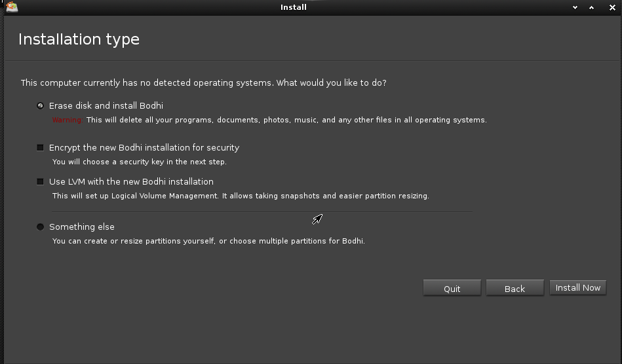Start installation with Install Now button
This screenshot has width=622, height=364.
coord(577,287)
